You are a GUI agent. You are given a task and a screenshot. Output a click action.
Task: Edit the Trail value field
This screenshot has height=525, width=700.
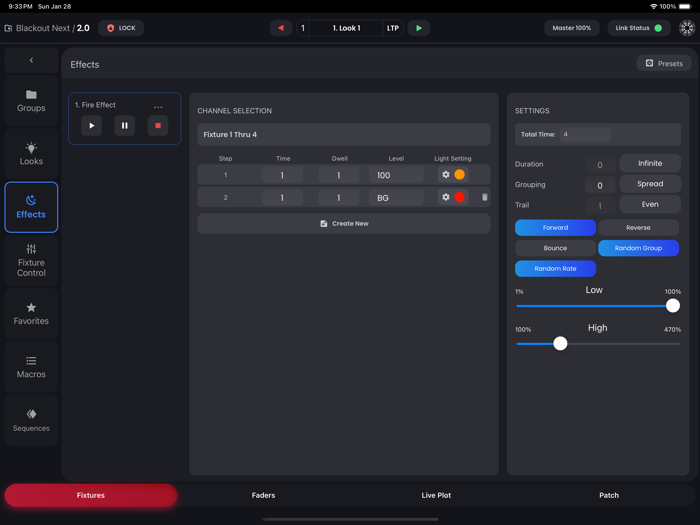(600, 205)
